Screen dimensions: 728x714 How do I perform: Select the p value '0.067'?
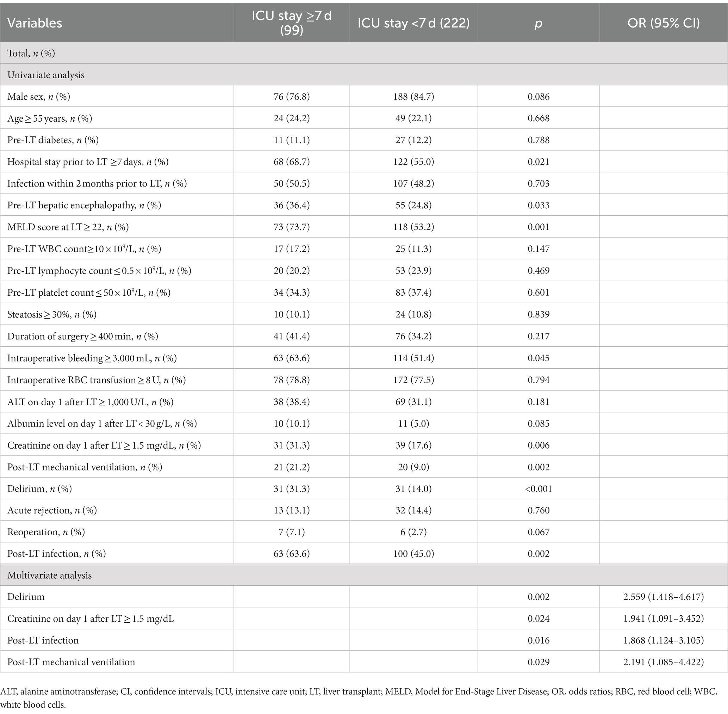539,532
